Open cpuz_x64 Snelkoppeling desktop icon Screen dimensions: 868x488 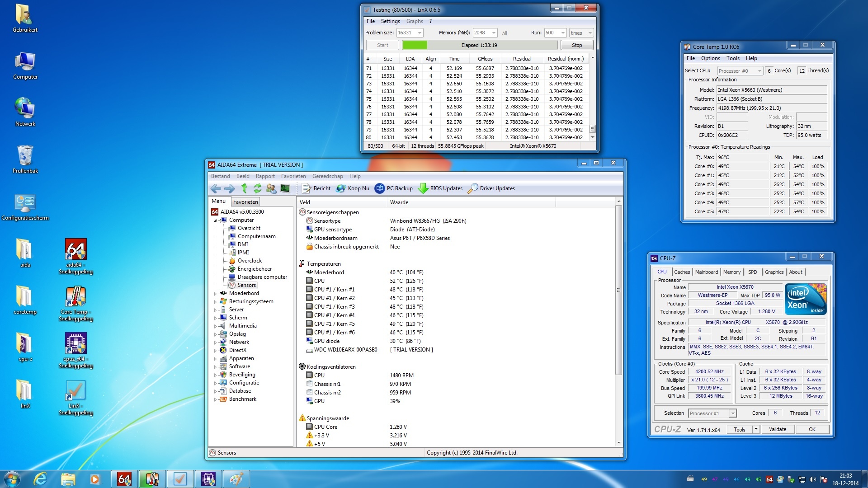(75, 350)
